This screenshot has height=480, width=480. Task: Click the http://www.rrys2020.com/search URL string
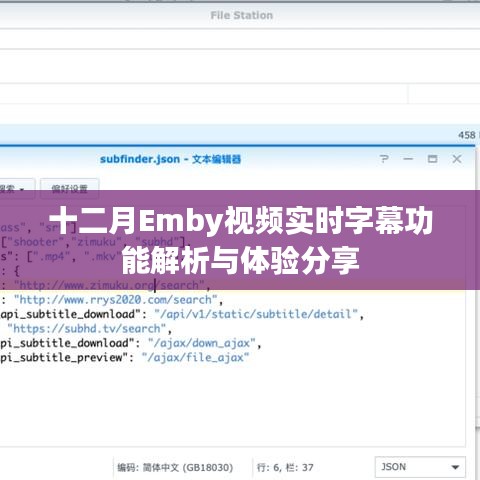point(116,300)
